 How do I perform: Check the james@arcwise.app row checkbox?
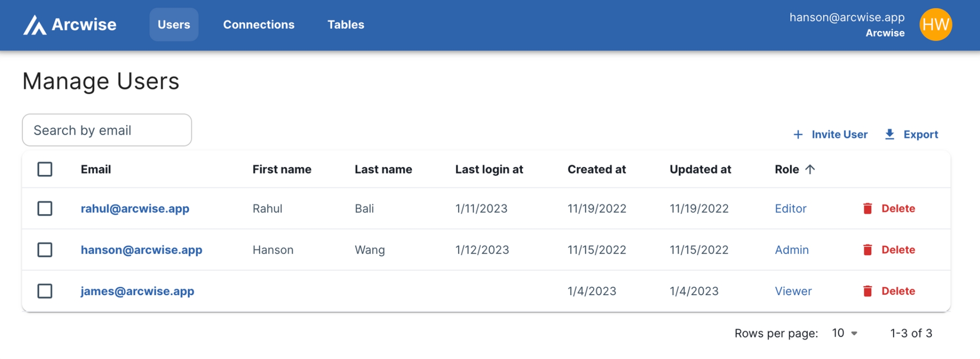(45, 291)
